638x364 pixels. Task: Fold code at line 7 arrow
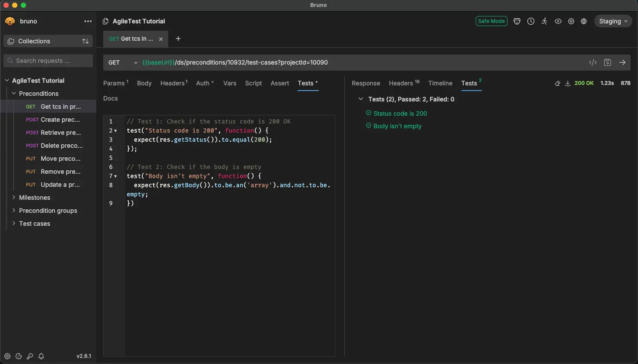click(x=115, y=176)
